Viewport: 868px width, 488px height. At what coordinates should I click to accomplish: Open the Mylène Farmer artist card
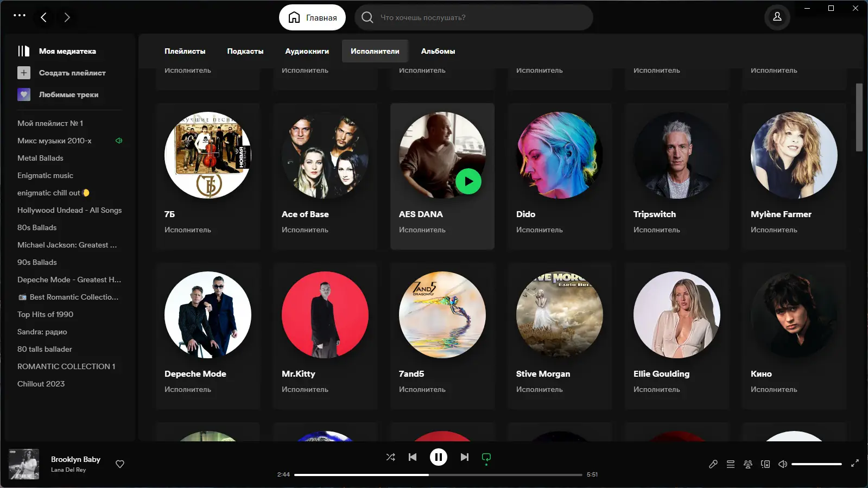tap(794, 176)
